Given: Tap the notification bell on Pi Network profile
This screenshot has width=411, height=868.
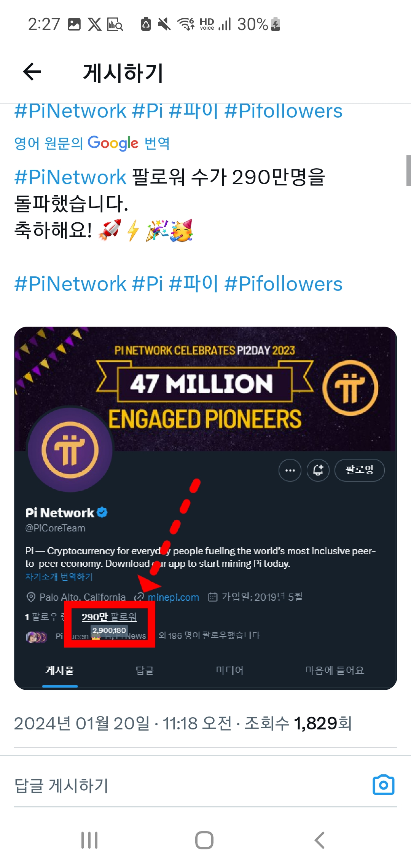Looking at the screenshot, I should [x=318, y=470].
